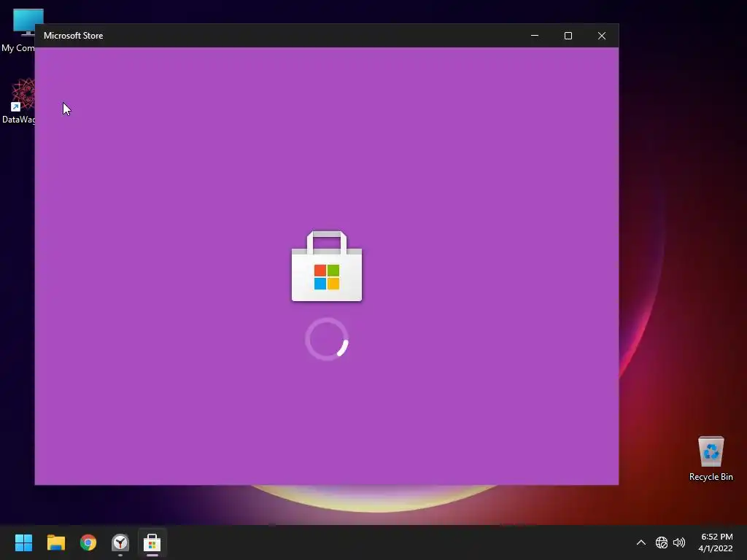Select the DataWag desktop shortcut
The width and height of the screenshot is (747, 560).
click(18, 101)
